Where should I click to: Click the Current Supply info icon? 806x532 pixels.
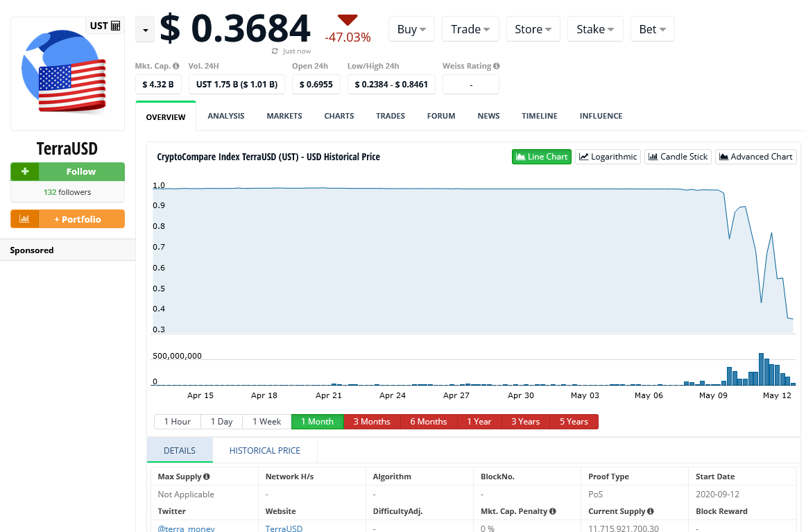650,511
